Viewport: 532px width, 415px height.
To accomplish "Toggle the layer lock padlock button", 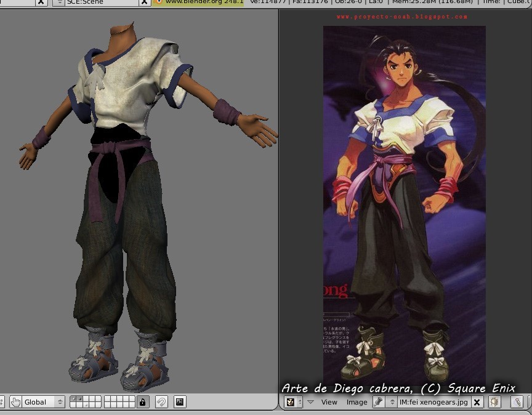I will pos(142,402).
